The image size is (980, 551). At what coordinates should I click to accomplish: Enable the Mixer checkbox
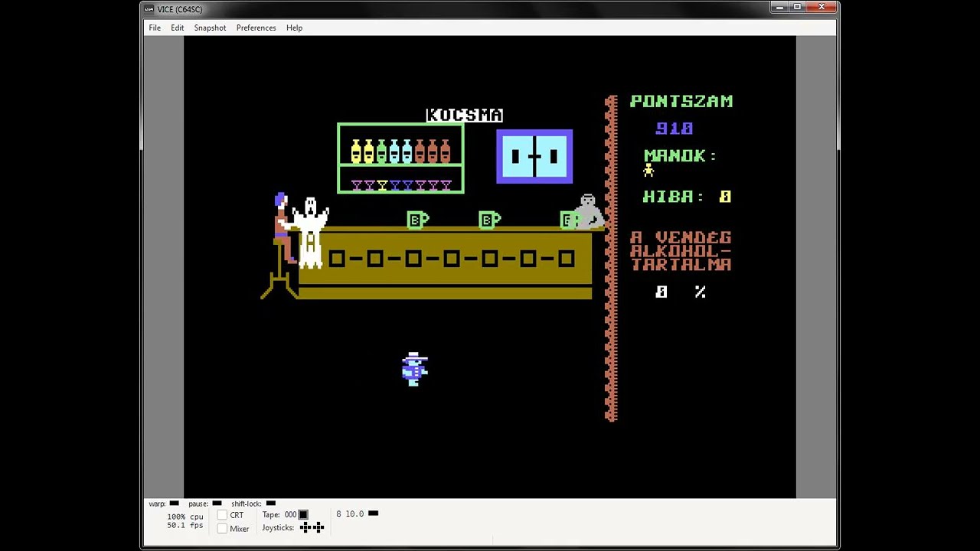coord(222,528)
